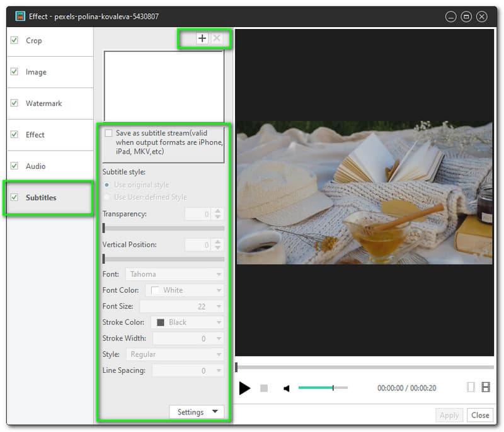Mute the audio via speaker icon
The width and height of the screenshot is (504, 432).
click(x=287, y=389)
